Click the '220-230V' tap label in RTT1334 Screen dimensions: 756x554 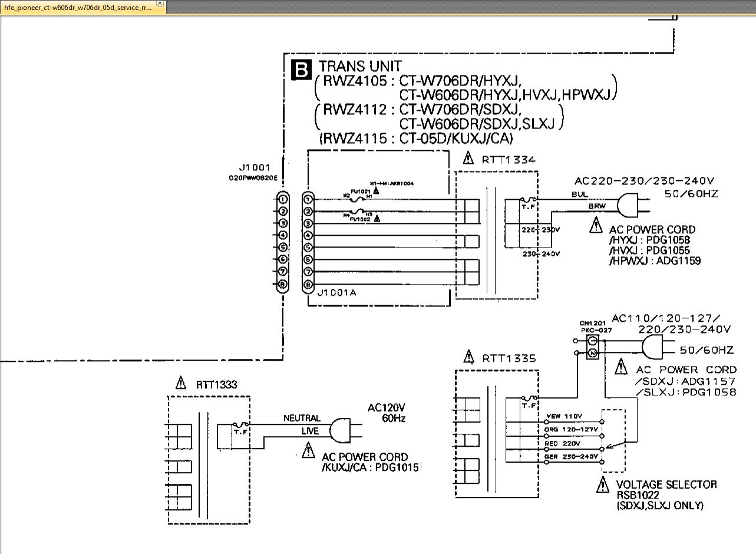pyautogui.click(x=539, y=229)
